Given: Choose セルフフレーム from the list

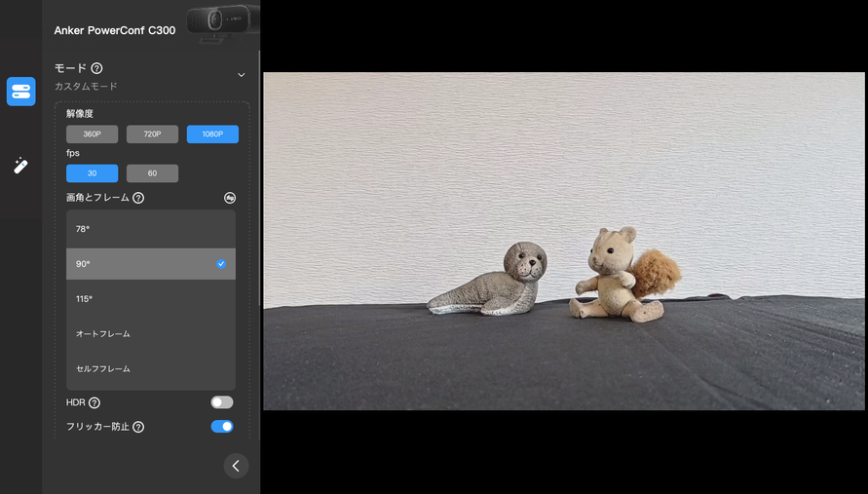Looking at the screenshot, I should (x=103, y=369).
